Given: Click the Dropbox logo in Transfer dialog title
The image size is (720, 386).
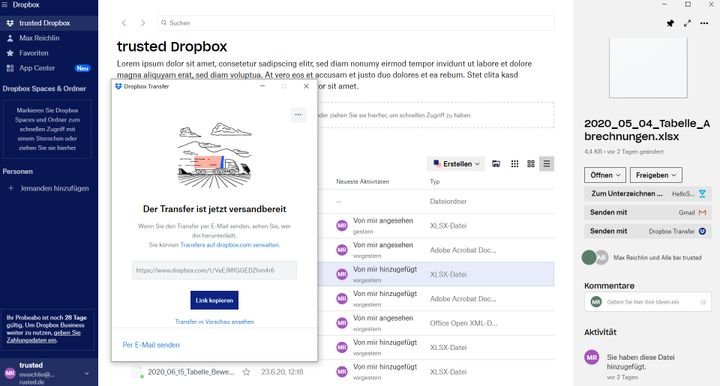Looking at the screenshot, I should [x=118, y=86].
